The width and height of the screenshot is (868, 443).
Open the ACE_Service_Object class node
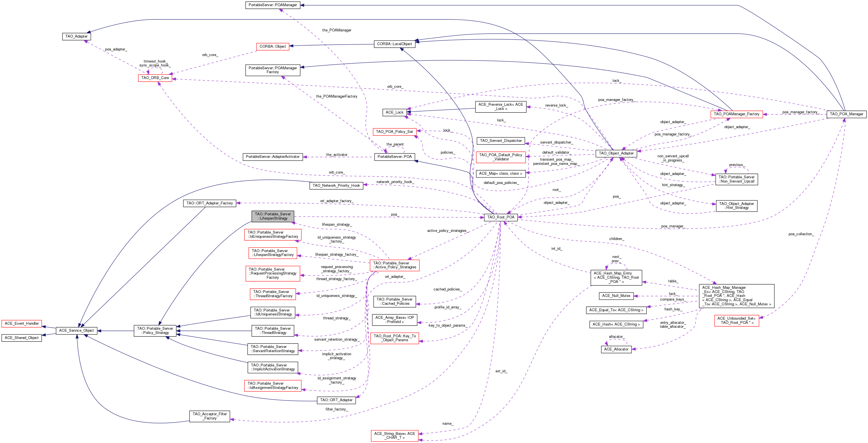[77, 331]
